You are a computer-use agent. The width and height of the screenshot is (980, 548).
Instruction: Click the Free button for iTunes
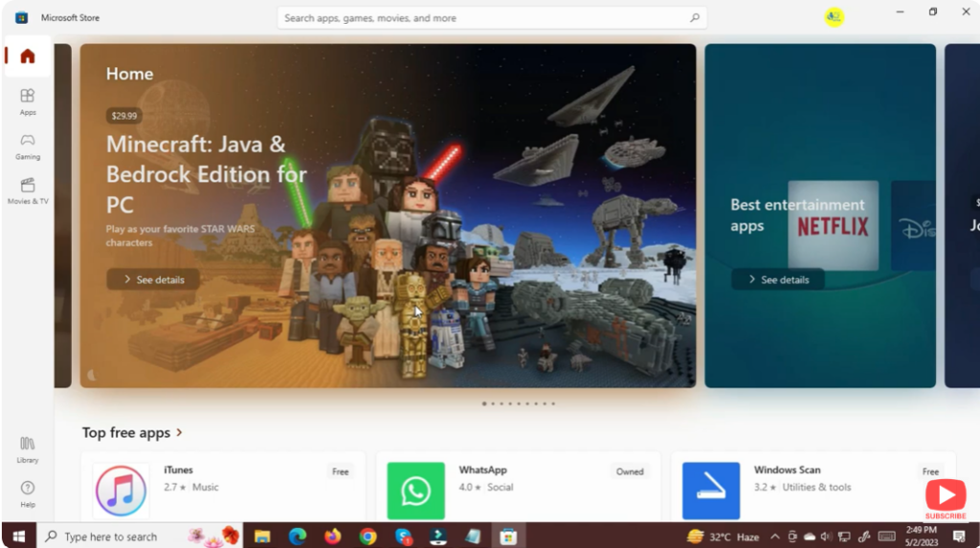pos(340,471)
